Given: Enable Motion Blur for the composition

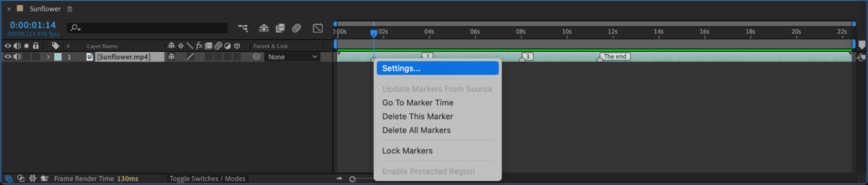Looking at the screenshot, I should click(297, 28).
